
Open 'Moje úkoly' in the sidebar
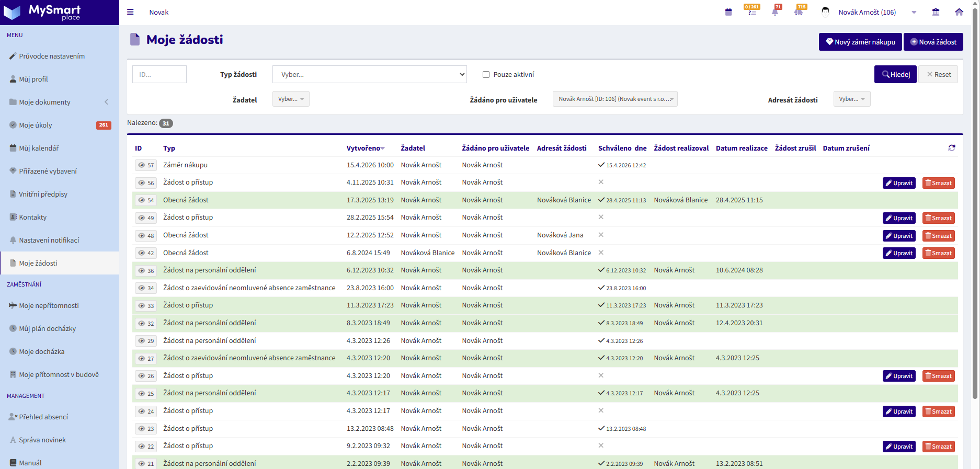(x=36, y=125)
